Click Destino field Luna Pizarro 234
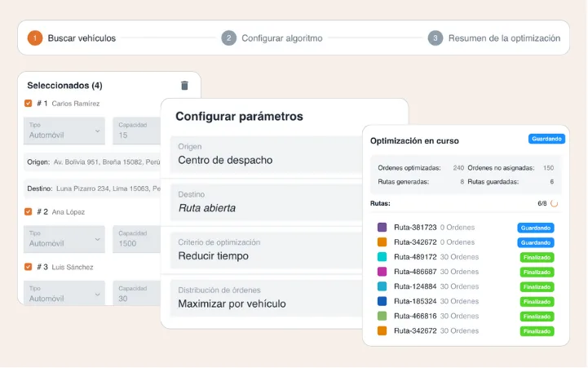Viewport: 588px width, 368px height. [92, 188]
